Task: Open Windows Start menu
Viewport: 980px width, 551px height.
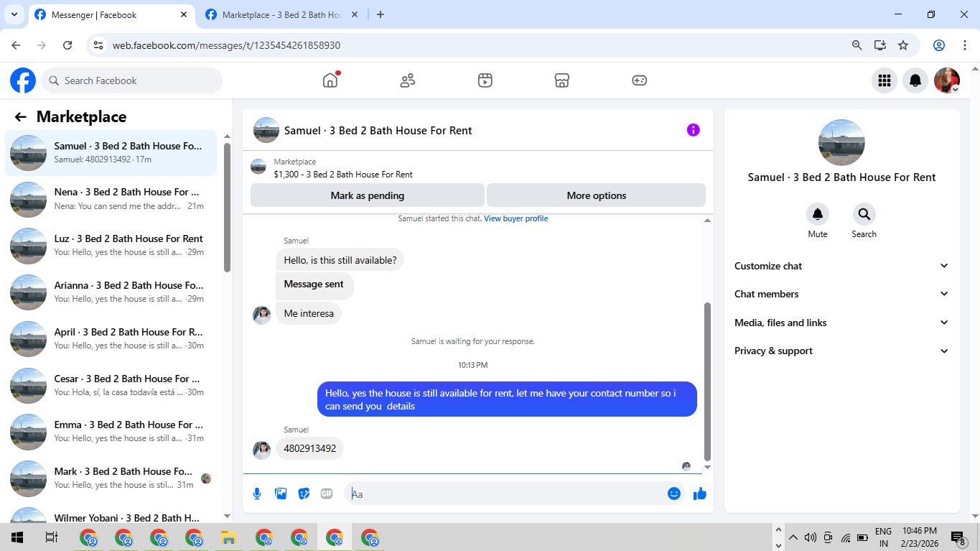Action: click(x=17, y=537)
